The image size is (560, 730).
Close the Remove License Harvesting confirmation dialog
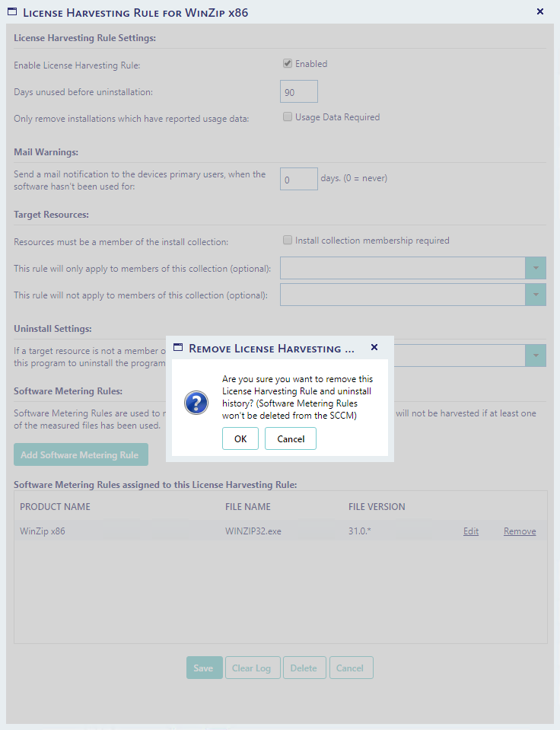[x=374, y=347]
